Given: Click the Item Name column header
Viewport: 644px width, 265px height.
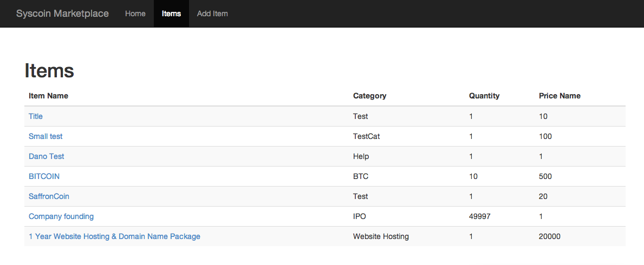Looking at the screenshot, I should 48,96.
